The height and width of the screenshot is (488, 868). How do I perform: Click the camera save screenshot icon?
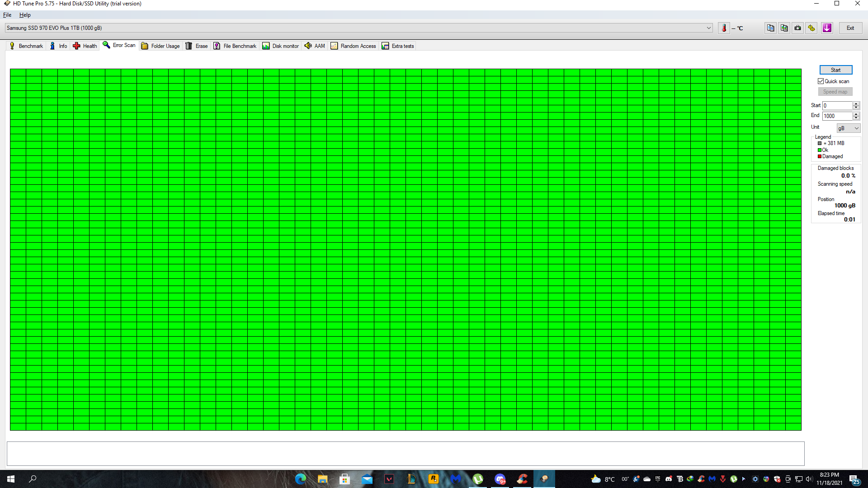(798, 28)
